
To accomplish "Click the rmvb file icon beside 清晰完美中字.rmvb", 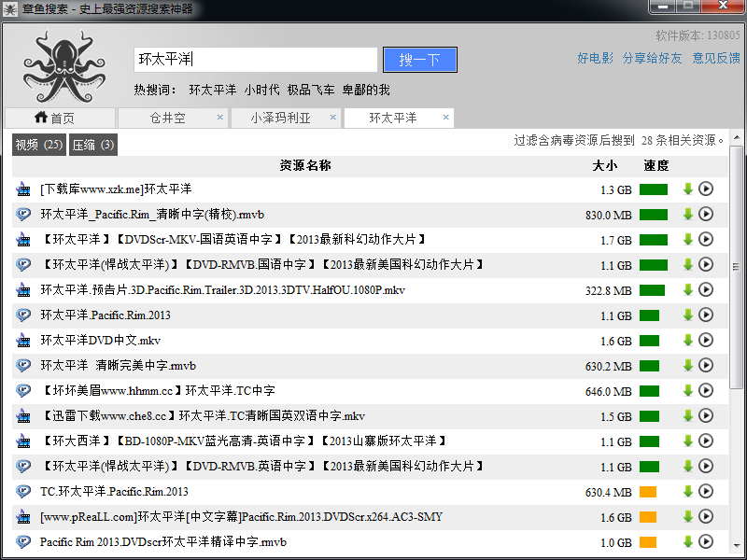I will coord(23,366).
